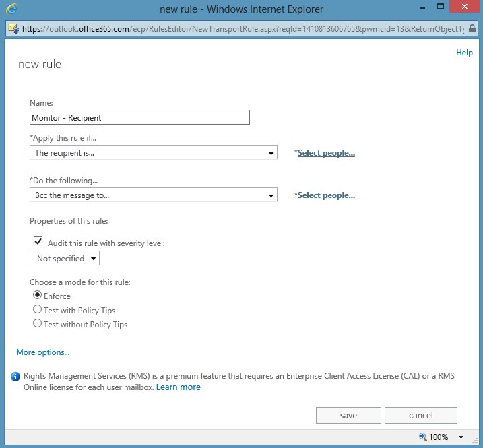Open the zoom level dropdown arrow

[461, 437]
